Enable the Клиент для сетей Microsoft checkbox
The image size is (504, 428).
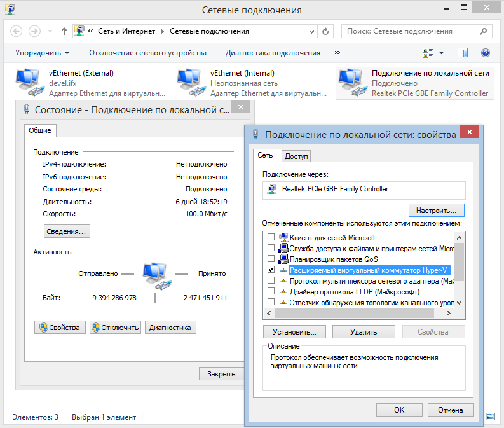pyautogui.click(x=271, y=237)
